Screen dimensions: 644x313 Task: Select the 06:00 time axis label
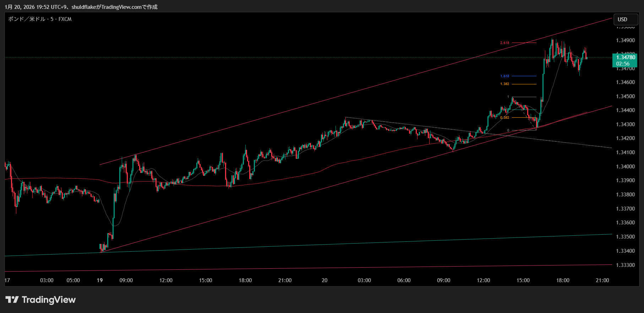[404, 280]
